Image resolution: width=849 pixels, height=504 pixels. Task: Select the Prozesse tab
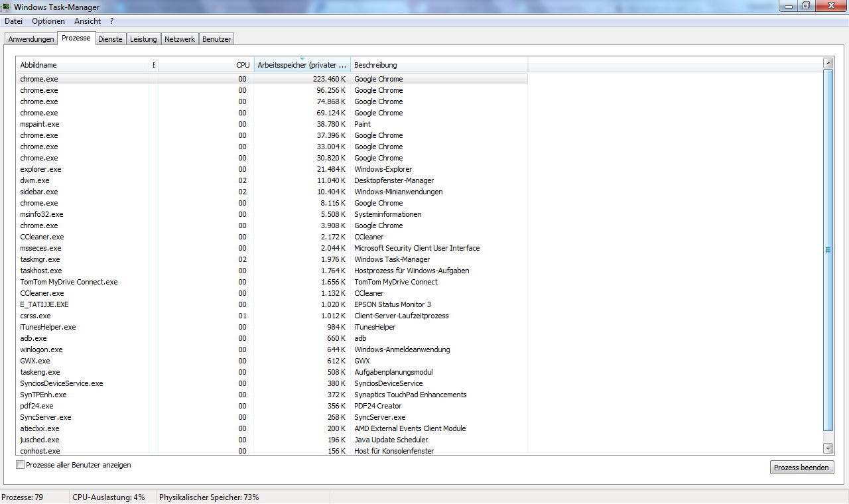(x=76, y=38)
